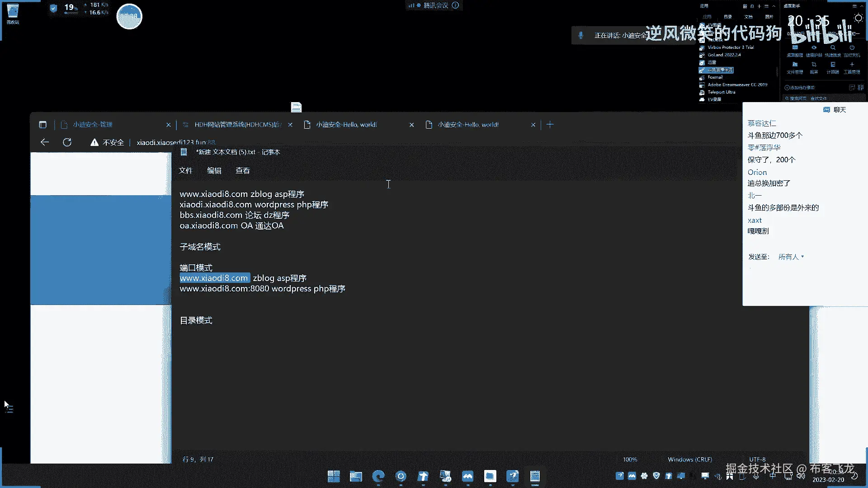
Task: Open a new browser tab with plus
Action: coord(550,125)
